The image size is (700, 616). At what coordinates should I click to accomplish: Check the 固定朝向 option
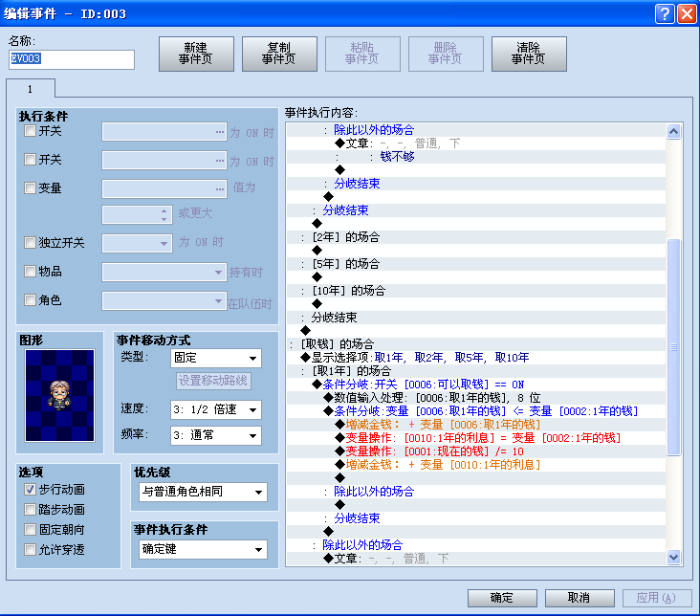pyautogui.click(x=30, y=530)
